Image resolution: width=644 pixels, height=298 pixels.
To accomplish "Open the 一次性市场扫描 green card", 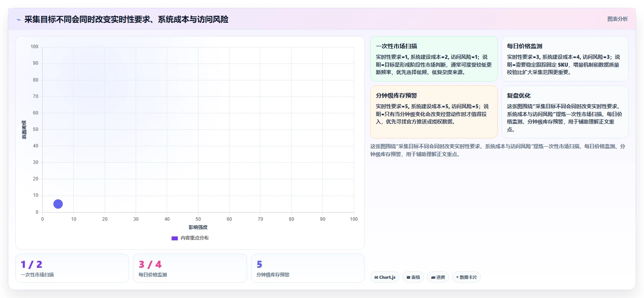I will pos(434,59).
